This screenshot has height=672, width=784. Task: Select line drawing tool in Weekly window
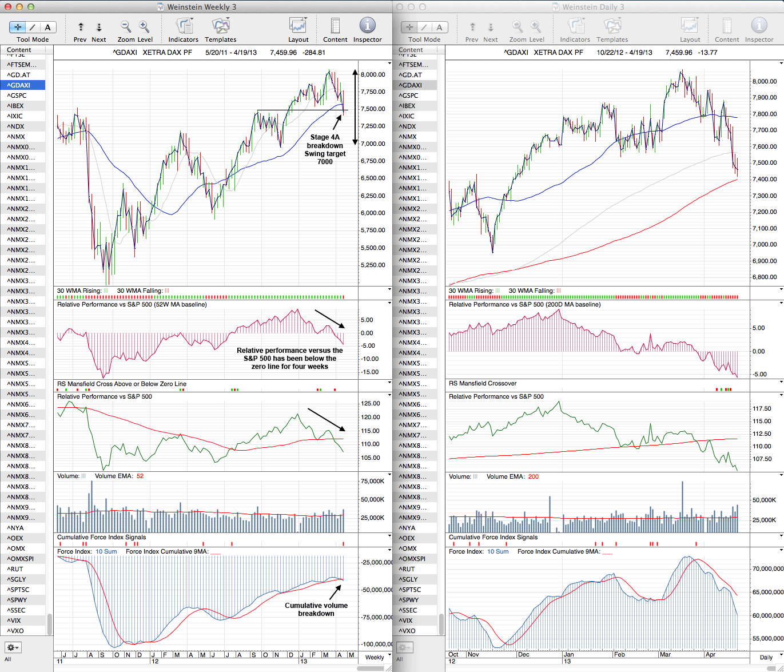tap(33, 27)
